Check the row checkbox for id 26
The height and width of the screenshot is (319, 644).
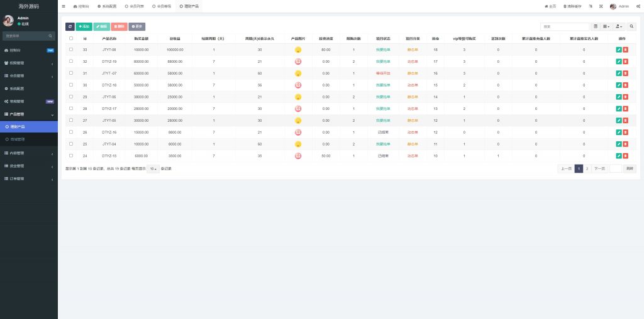(x=71, y=132)
